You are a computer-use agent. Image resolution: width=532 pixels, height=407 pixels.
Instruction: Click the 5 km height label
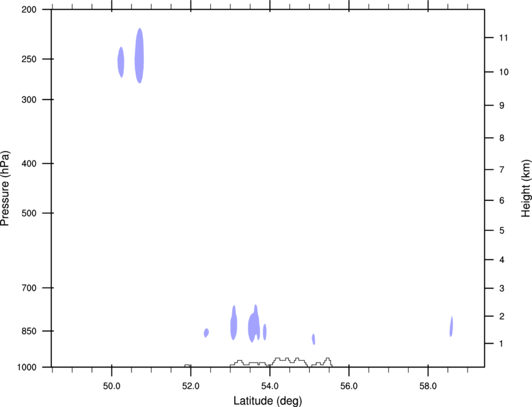click(x=502, y=231)
